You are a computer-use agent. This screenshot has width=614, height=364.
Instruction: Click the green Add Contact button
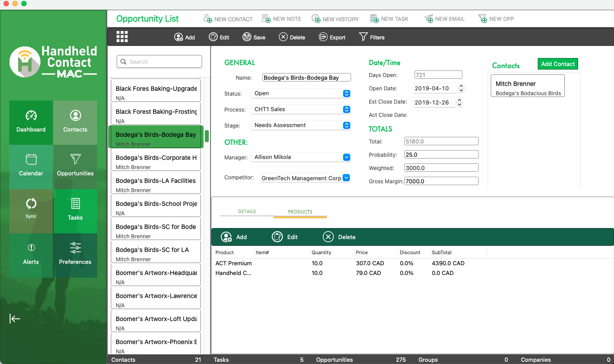[558, 64]
